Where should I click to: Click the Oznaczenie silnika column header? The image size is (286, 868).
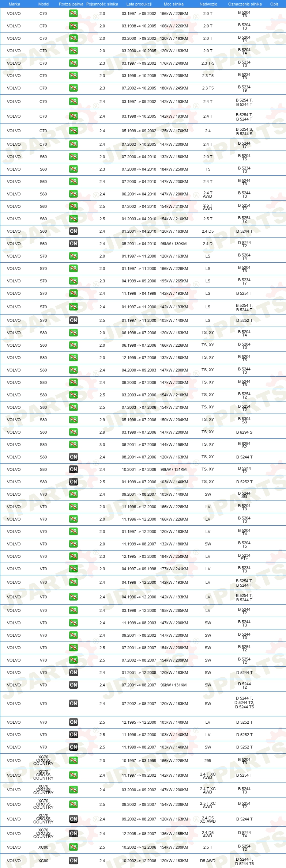245,4
